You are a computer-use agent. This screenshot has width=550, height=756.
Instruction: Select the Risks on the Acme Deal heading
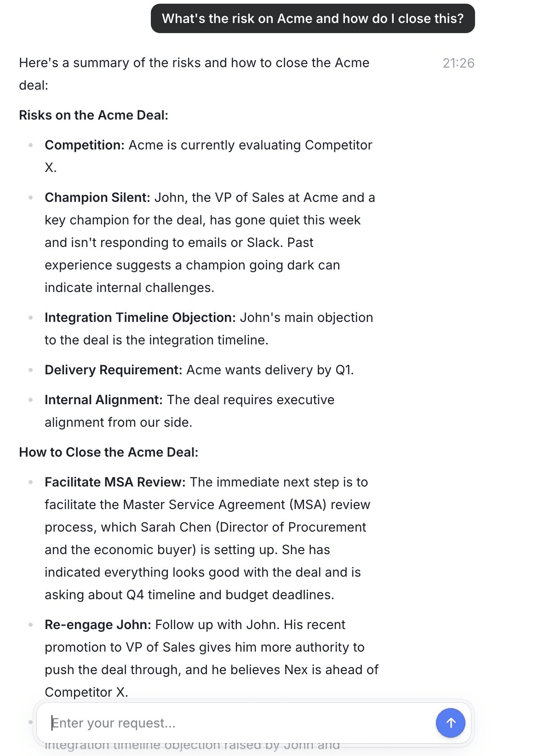(94, 115)
